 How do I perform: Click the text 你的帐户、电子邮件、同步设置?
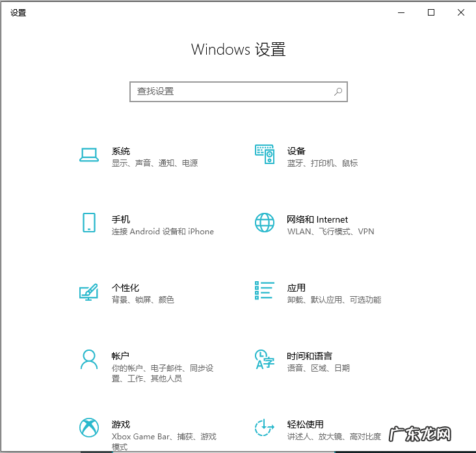tap(163, 373)
